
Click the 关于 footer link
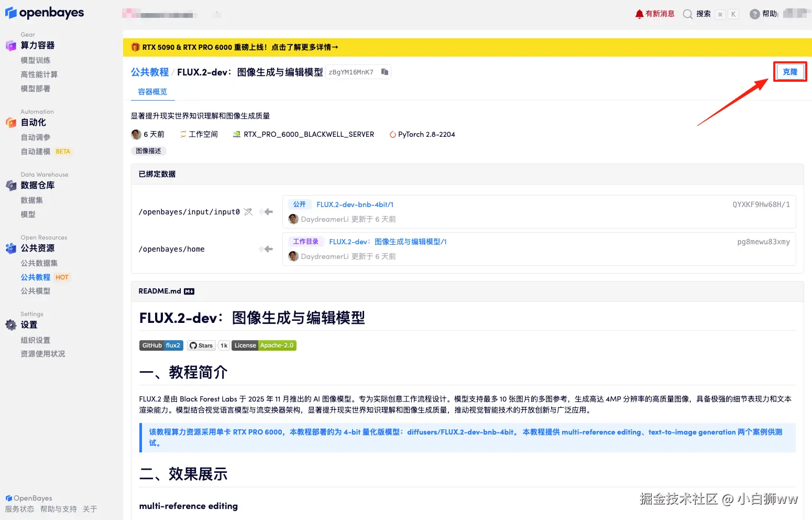[x=90, y=509]
